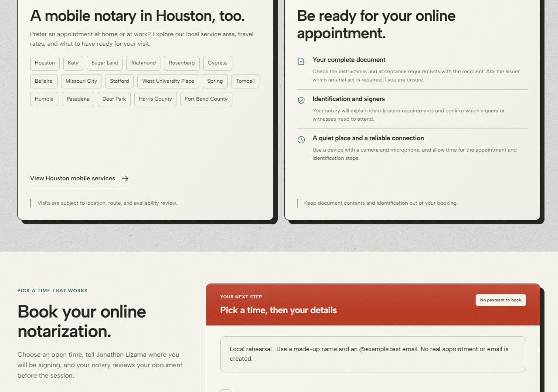The width and height of the screenshot is (558, 392).
Task: Open the Pasadena area chip
Action: (x=78, y=99)
